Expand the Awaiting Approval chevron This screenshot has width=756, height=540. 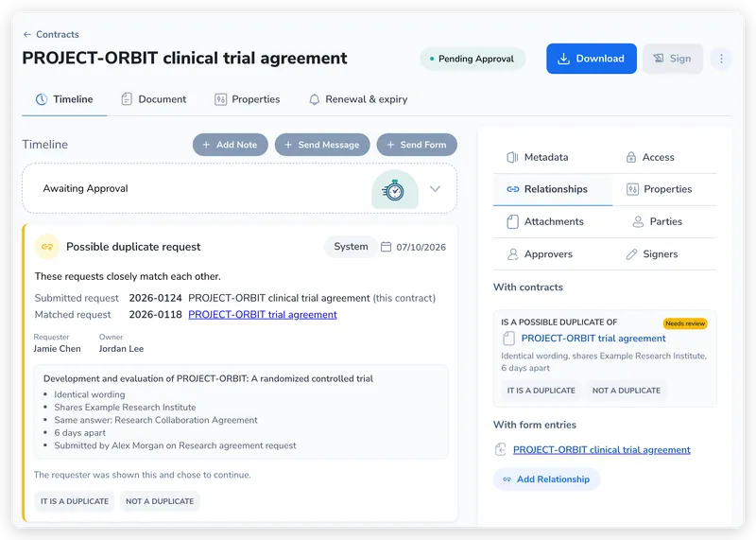[x=435, y=189]
